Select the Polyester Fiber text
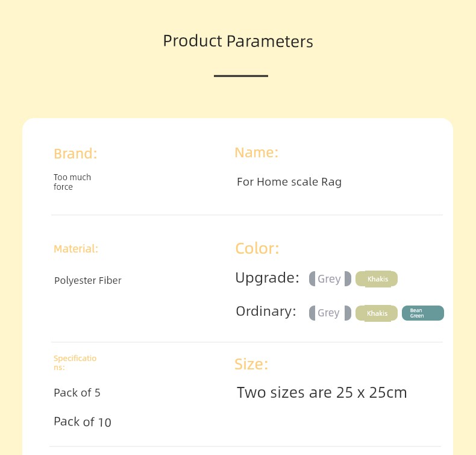This screenshot has height=455, width=476. 88,280
